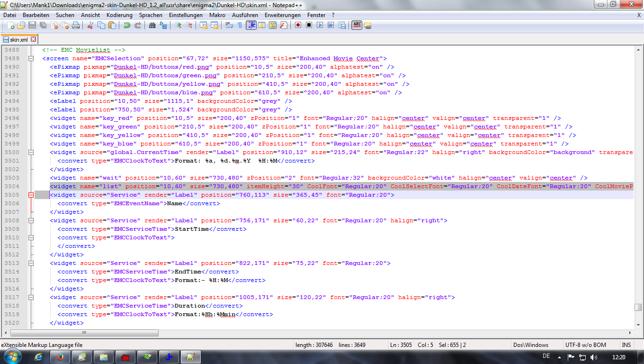Toggle Show All Characters pilcrow icon

coord(240,25)
